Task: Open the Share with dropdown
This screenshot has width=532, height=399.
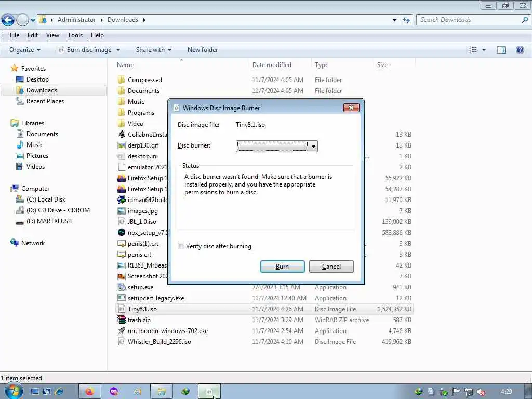Action: click(x=154, y=50)
